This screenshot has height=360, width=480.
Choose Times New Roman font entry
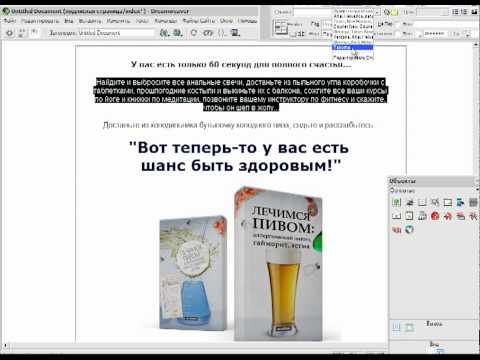(353, 21)
